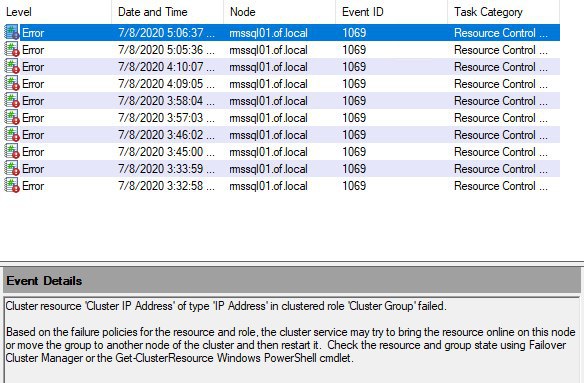
Task: Click Resource Control category on the 3:32:58 row
Action: point(501,186)
